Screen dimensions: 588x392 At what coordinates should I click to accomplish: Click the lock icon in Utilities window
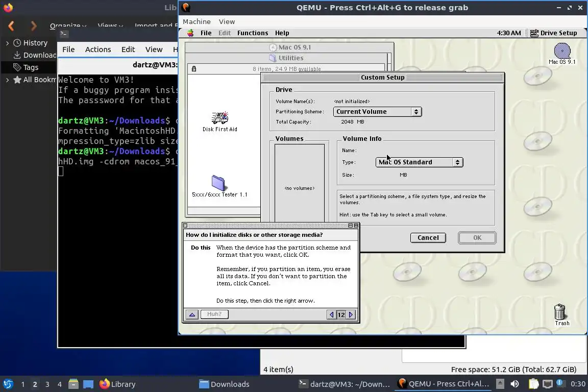pos(194,68)
